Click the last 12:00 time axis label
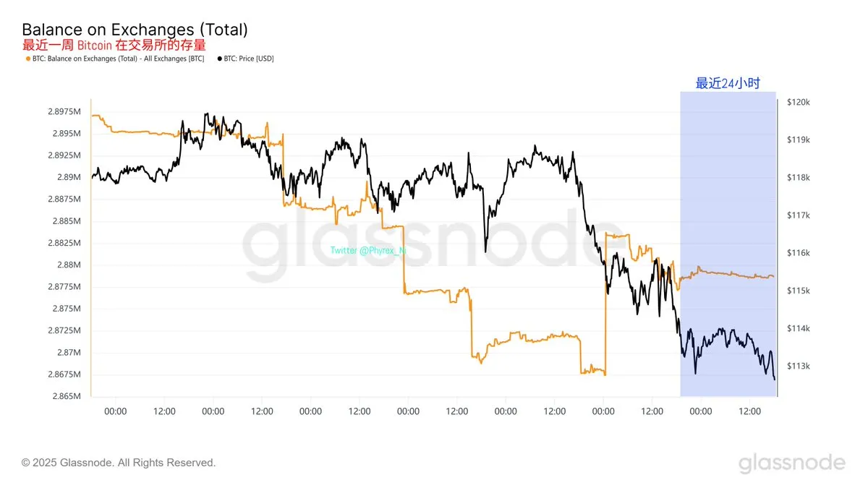868x488 pixels. tap(750, 411)
